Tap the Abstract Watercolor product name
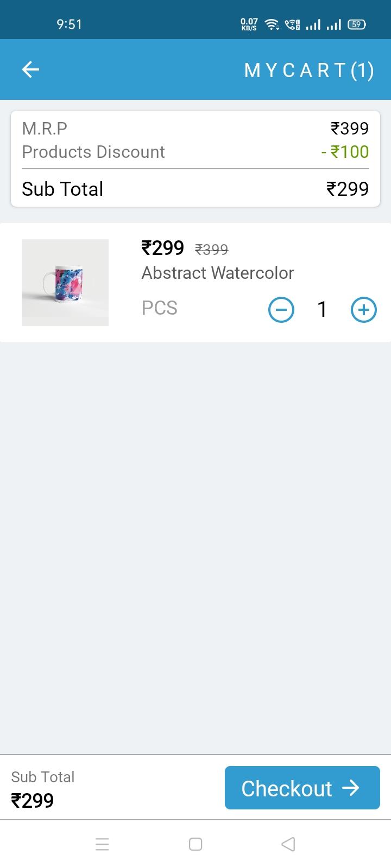 coord(218,272)
